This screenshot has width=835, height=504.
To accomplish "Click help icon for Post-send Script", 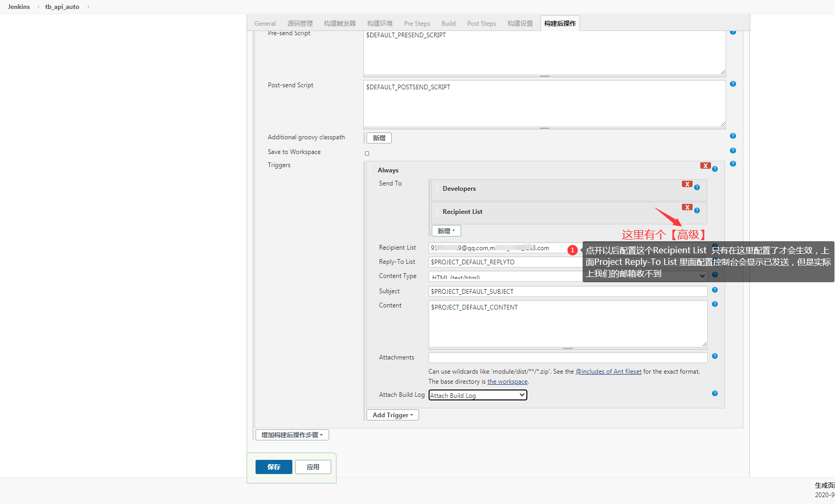I will click(x=732, y=84).
